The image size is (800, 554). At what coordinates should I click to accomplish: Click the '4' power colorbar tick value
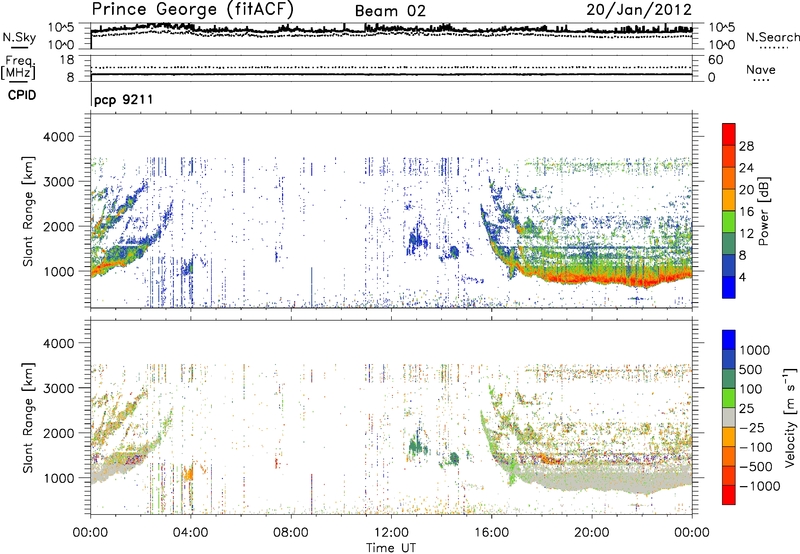[742, 277]
